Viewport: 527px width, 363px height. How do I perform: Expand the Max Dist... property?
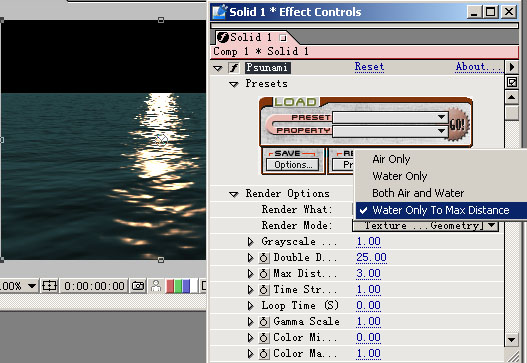coord(250,274)
